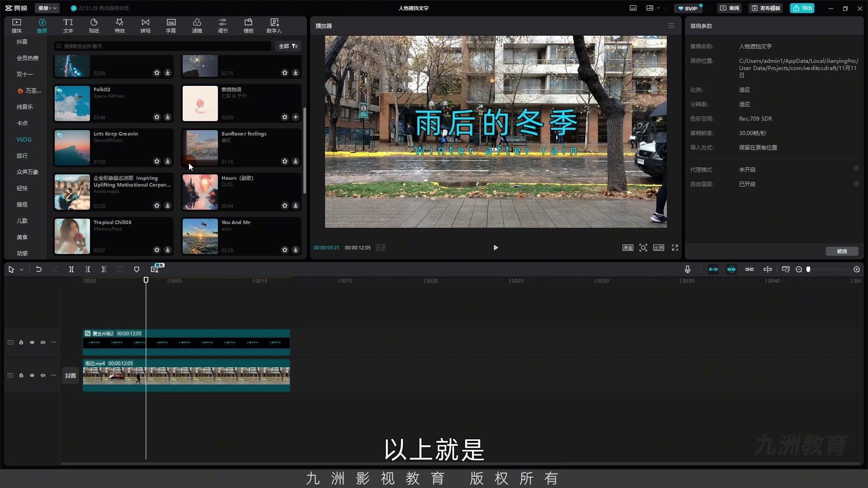868x488 pixels.
Task: Open the 特效 effects tab
Action: point(119,26)
